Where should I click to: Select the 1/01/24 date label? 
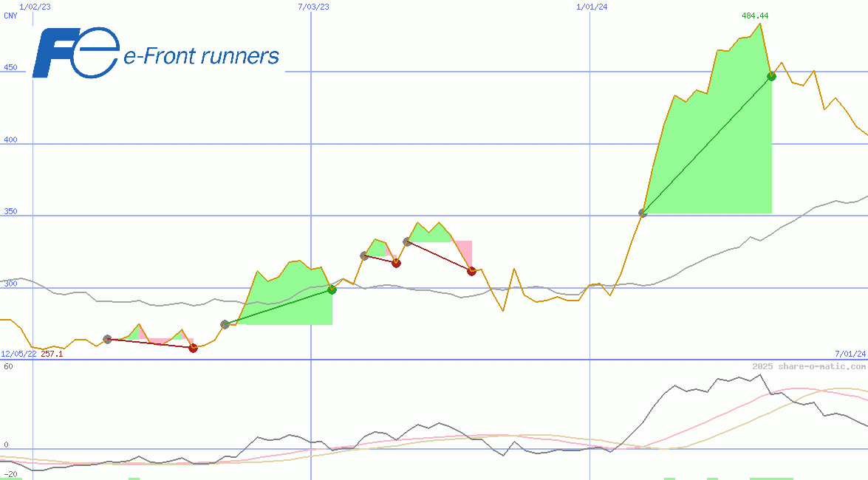point(592,7)
